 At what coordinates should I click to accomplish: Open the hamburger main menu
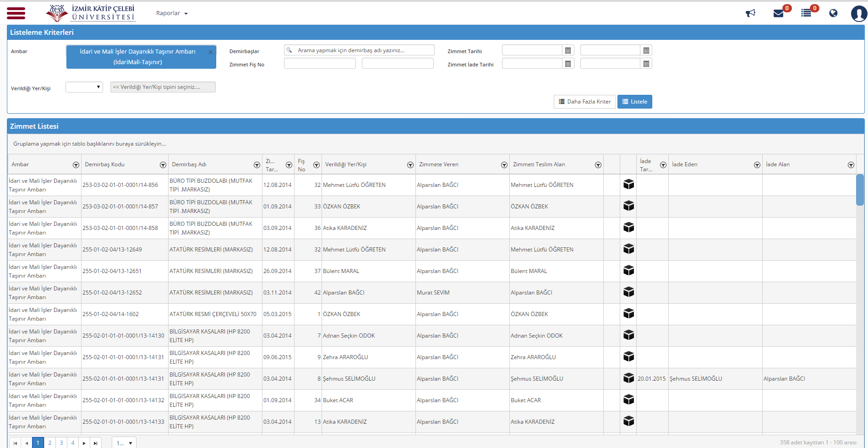pos(16,13)
